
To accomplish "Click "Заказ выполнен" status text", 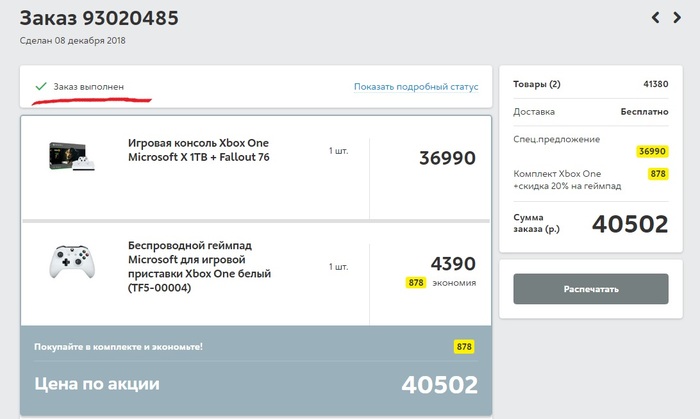I will coord(89,87).
